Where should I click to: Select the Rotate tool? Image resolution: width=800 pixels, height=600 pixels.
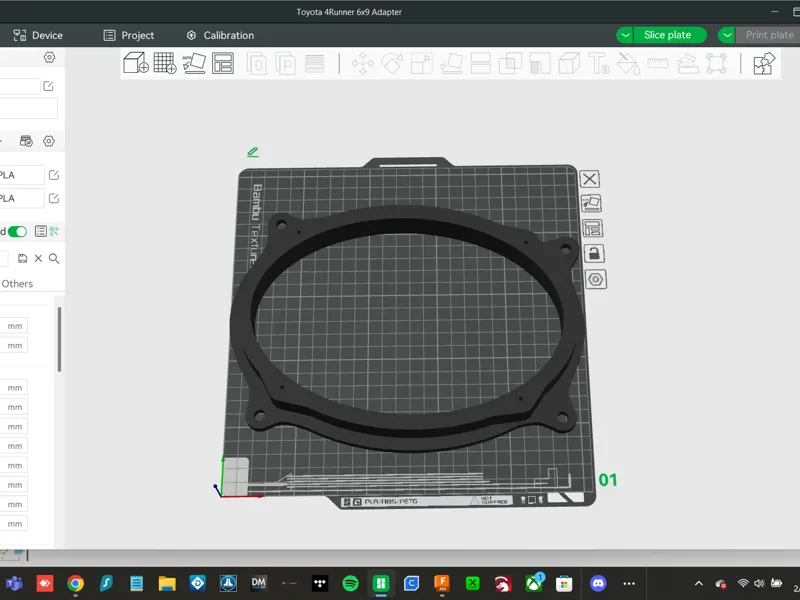pos(392,64)
